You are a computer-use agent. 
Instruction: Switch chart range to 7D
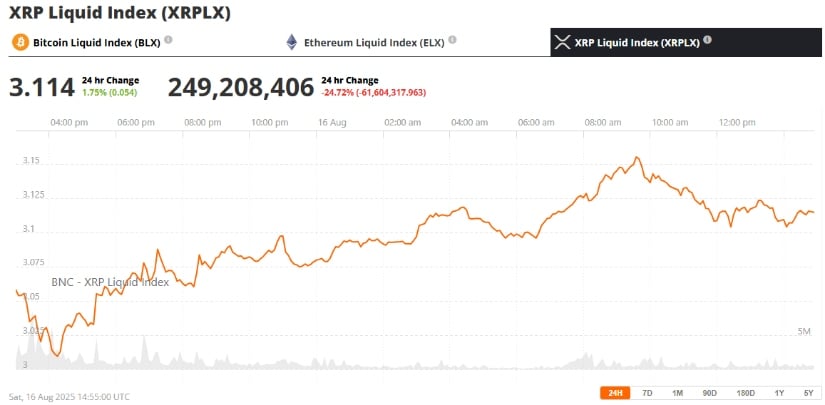(648, 393)
